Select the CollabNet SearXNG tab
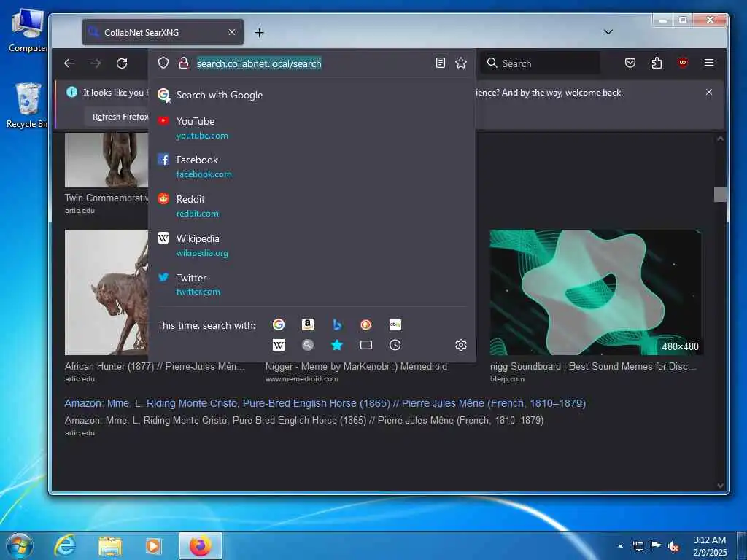Screen dimensions: 747x560 coord(163,32)
